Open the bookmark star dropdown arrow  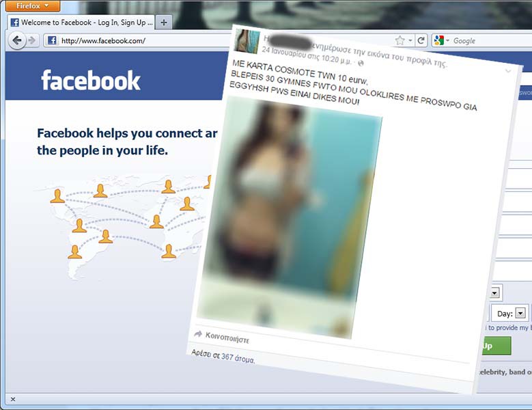pos(410,40)
